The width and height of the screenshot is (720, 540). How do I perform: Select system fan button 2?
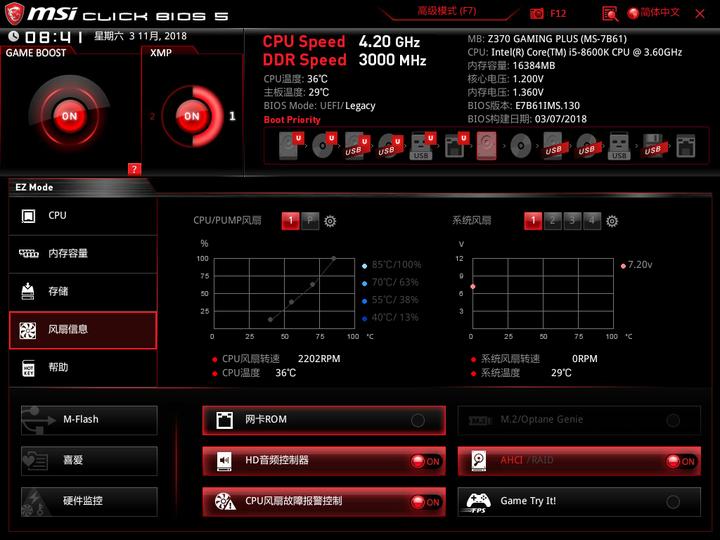click(x=553, y=221)
